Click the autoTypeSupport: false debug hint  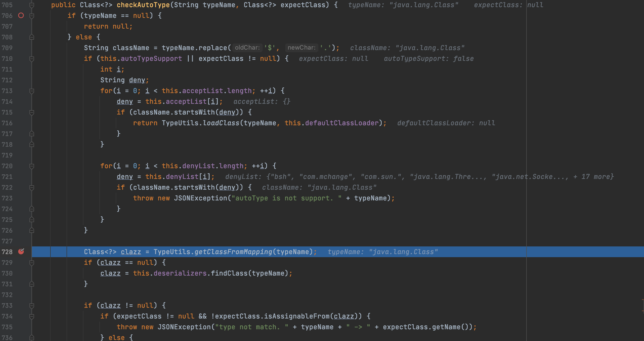pos(429,59)
